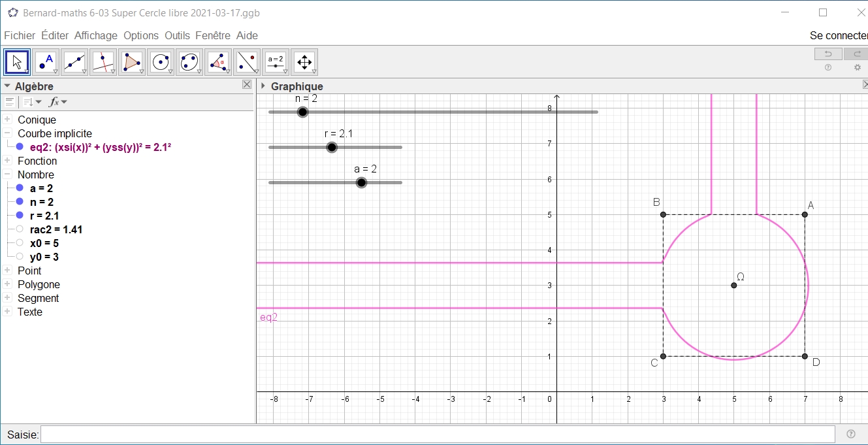Click the Se connecter link

(838, 35)
